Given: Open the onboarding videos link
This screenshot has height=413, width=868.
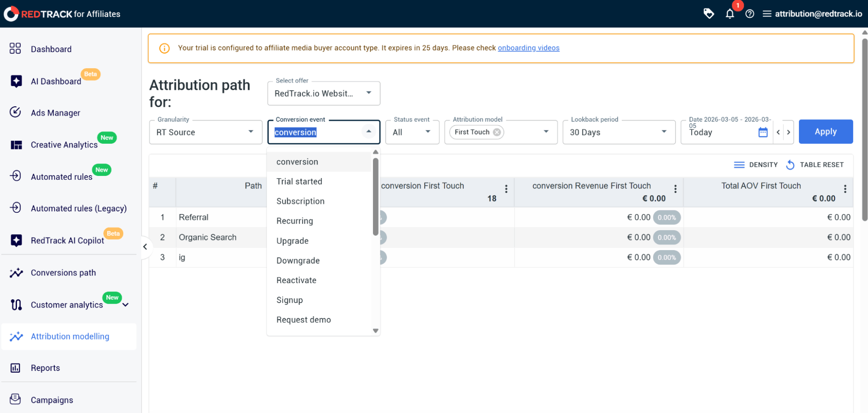Looking at the screenshot, I should coord(528,48).
